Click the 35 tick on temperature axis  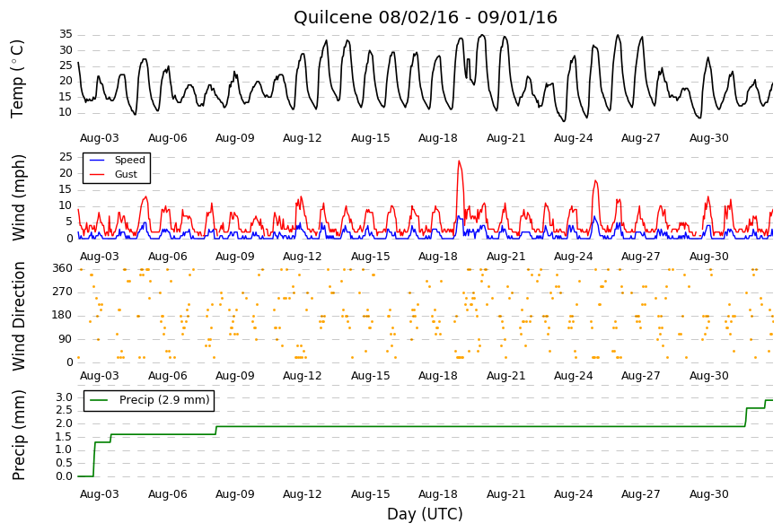coord(66,34)
